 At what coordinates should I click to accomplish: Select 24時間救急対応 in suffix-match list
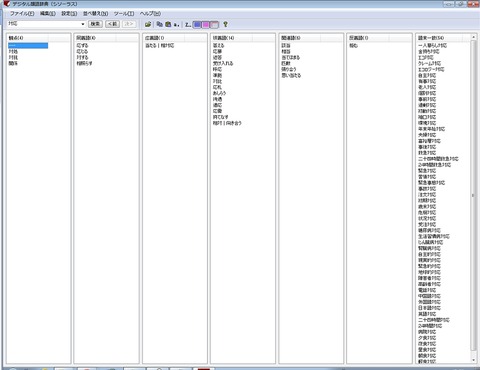(x=434, y=165)
